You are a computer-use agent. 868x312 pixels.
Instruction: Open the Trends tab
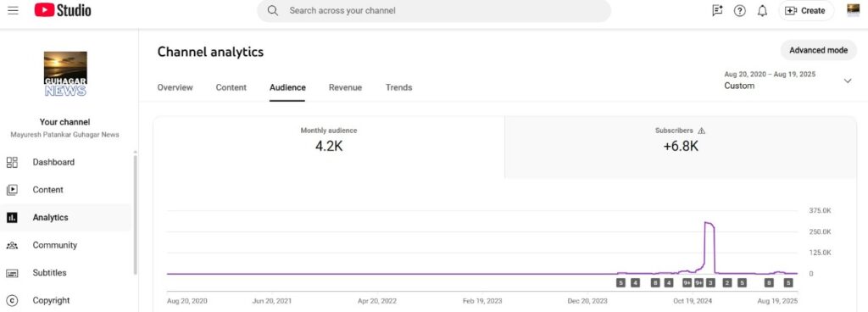point(398,87)
